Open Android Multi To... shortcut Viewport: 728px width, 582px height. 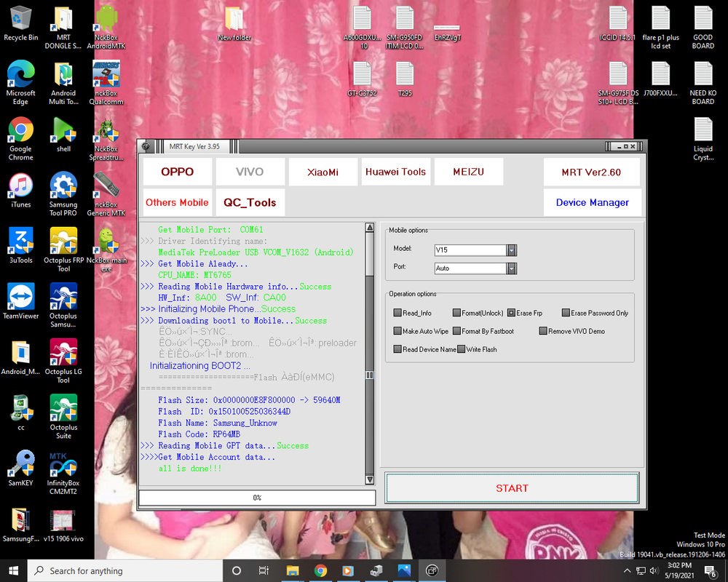(63, 83)
